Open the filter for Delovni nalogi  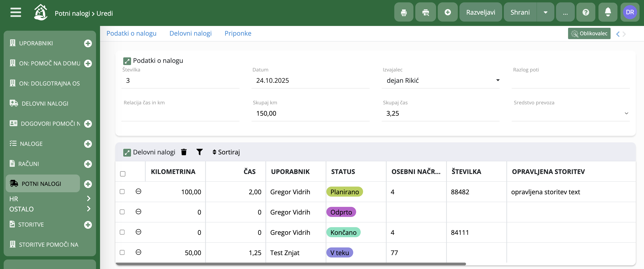pos(200,152)
